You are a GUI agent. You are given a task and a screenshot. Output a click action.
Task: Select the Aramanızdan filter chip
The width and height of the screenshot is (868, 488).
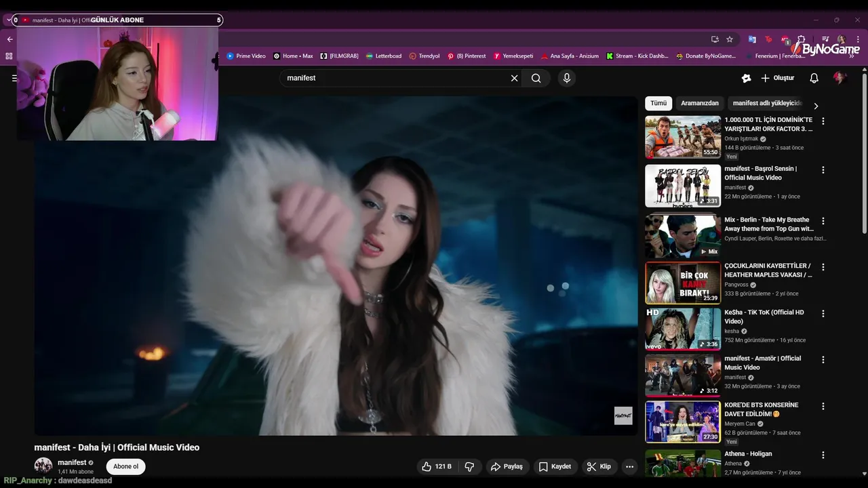coord(700,103)
